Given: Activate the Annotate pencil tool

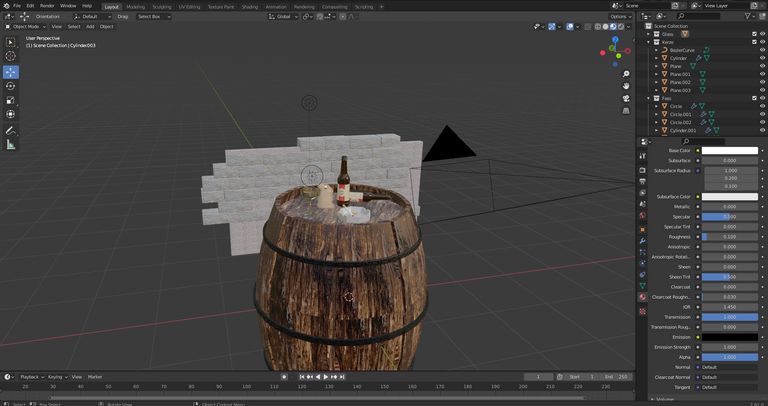Looking at the screenshot, I should coord(11,130).
